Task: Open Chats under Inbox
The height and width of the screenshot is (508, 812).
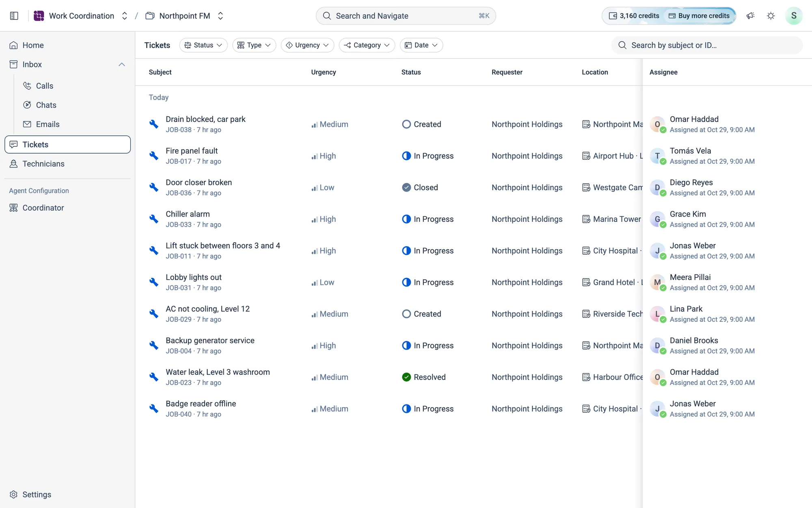Action: tap(75, 105)
